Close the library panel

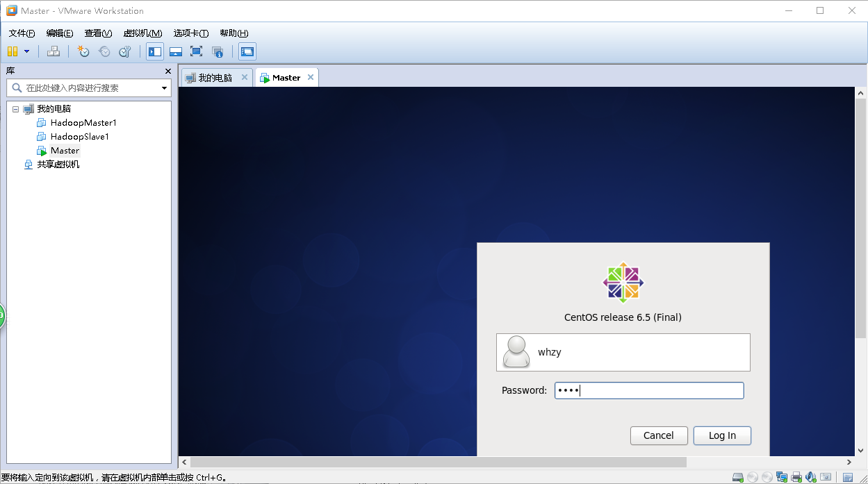click(168, 71)
